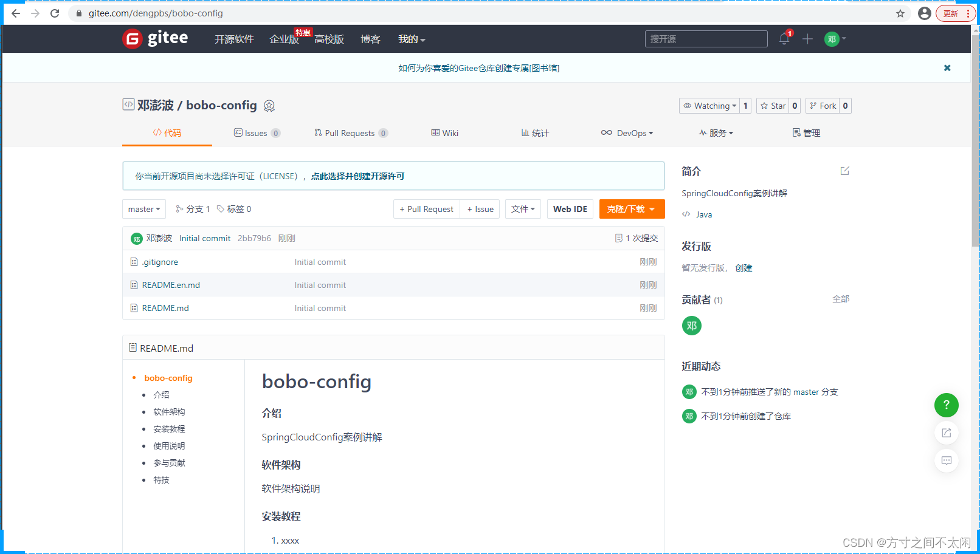Click the + Pull Request button
Image resolution: width=980 pixels, height=554 pixels.
click(427, 209)
